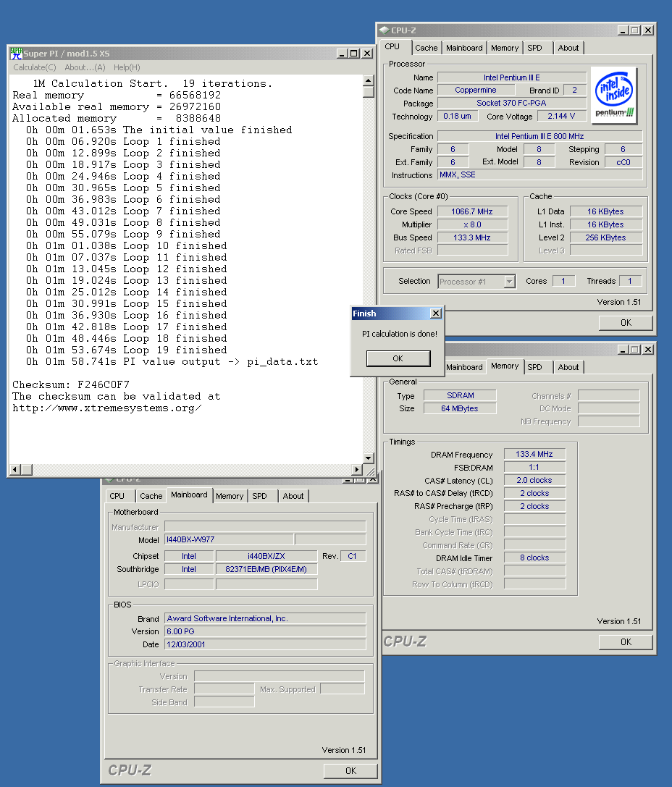The image size is (672, 787).
Task: Click Bus Speed value 133.3 MHz
Action: tap(472, 237)
